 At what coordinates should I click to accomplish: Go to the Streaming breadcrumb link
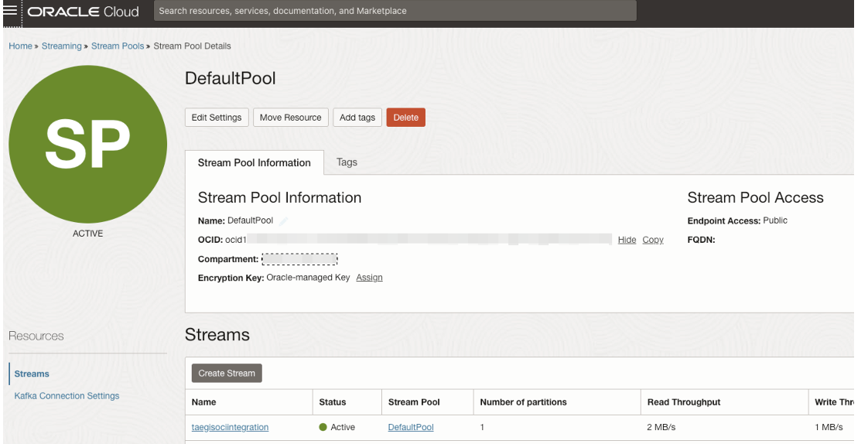[x=61, y=46]
